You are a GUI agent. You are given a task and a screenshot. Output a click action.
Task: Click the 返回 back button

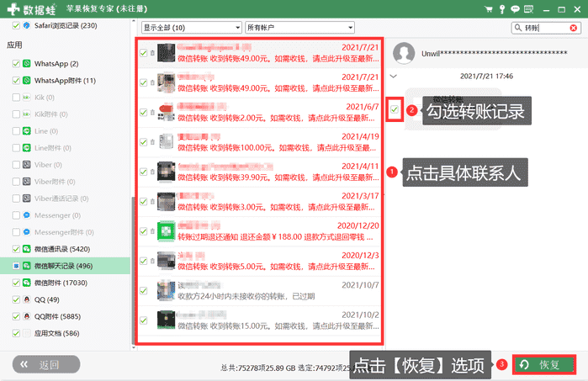point(46,364)
